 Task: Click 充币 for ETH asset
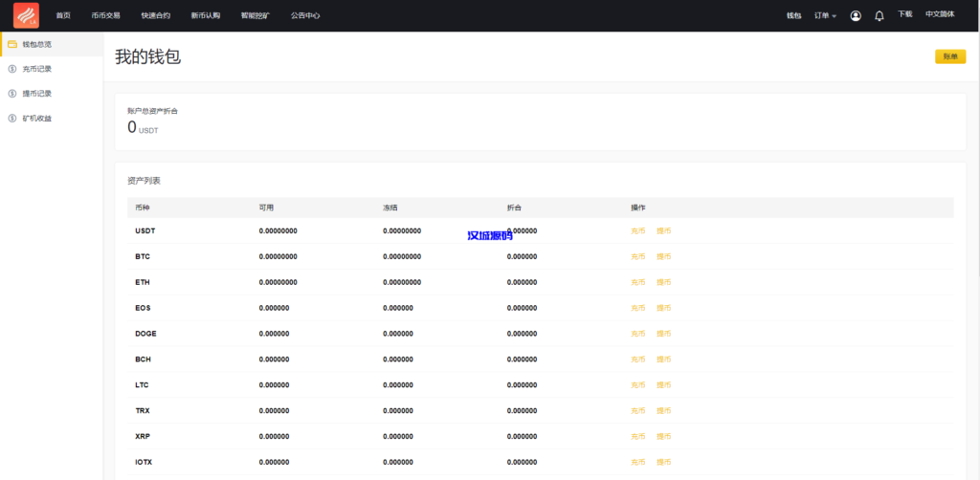point(637,282)
